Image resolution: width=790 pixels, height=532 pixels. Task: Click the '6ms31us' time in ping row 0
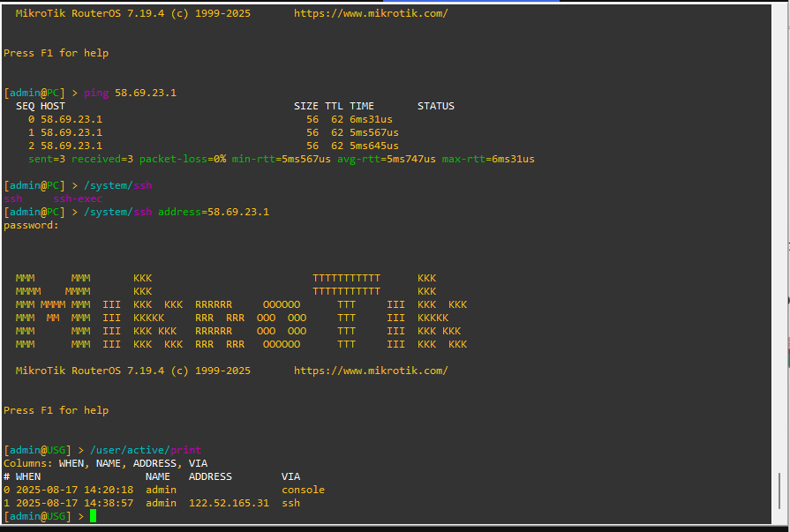[x=371, y=119]
